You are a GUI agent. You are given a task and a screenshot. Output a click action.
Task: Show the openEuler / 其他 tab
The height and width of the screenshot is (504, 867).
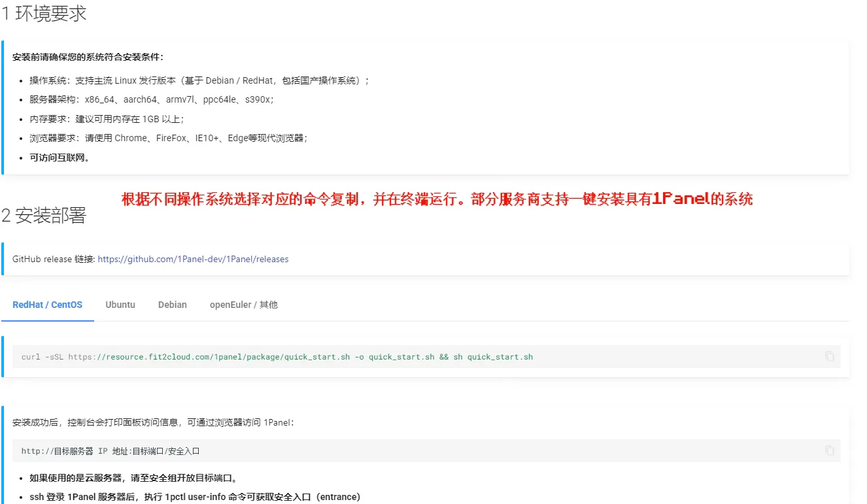pyautogui.click(x=243, y=305)
